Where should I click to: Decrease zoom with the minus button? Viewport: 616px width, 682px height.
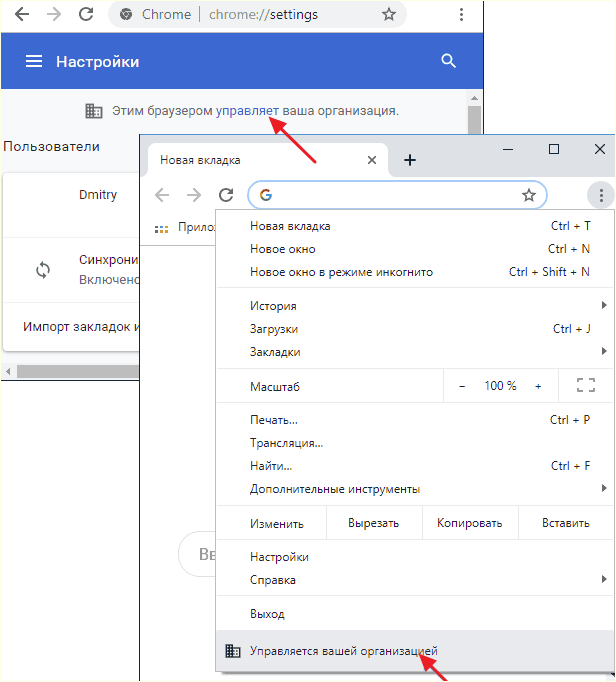[x=462, y=386]
